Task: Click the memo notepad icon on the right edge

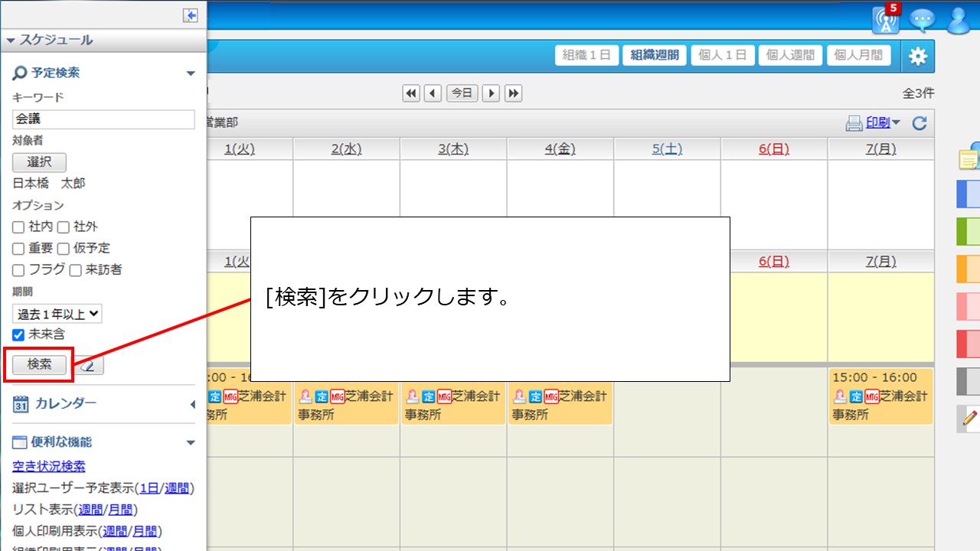Action: point(969,158)
